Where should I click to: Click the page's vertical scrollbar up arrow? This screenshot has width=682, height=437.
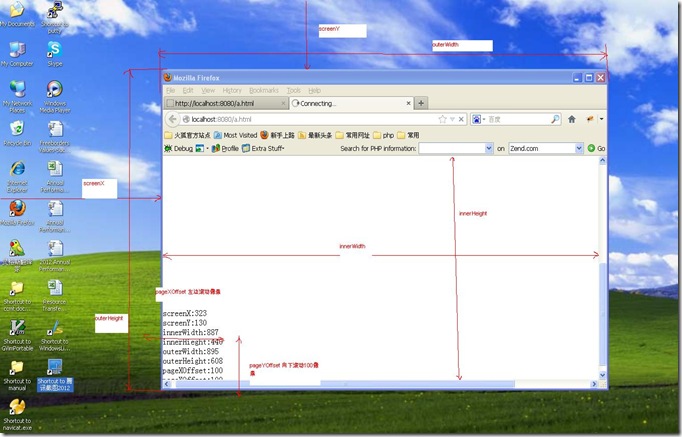coord(602,160)
